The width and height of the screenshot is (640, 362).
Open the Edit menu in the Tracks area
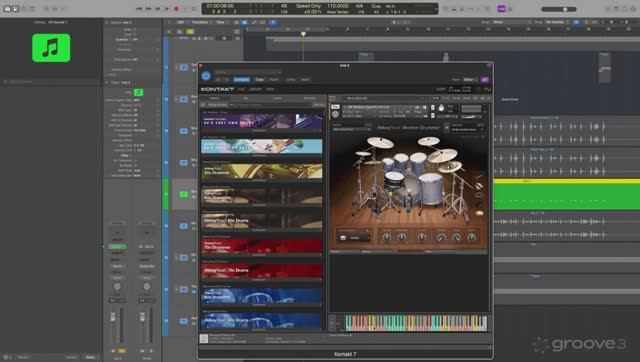point(180,22)
